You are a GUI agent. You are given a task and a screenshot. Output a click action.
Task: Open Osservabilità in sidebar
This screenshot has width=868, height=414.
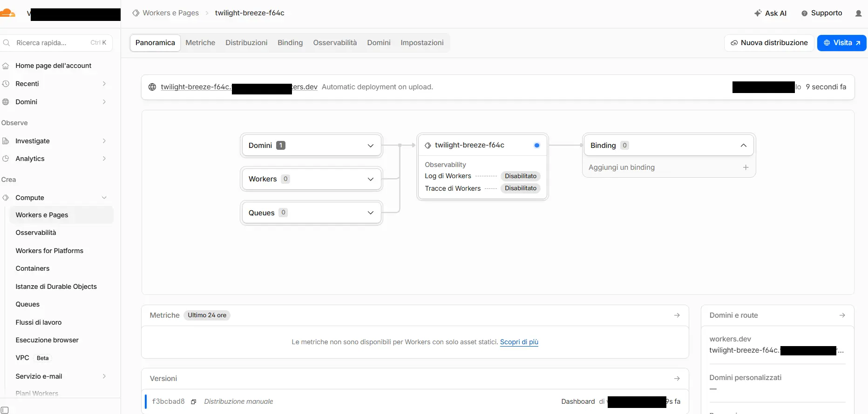pyautogui.click(x=36, y=233)
